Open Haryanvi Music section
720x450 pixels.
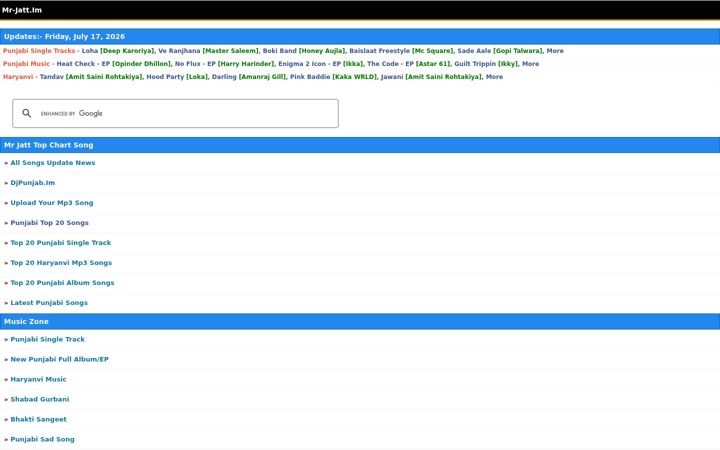click(39, 379)
